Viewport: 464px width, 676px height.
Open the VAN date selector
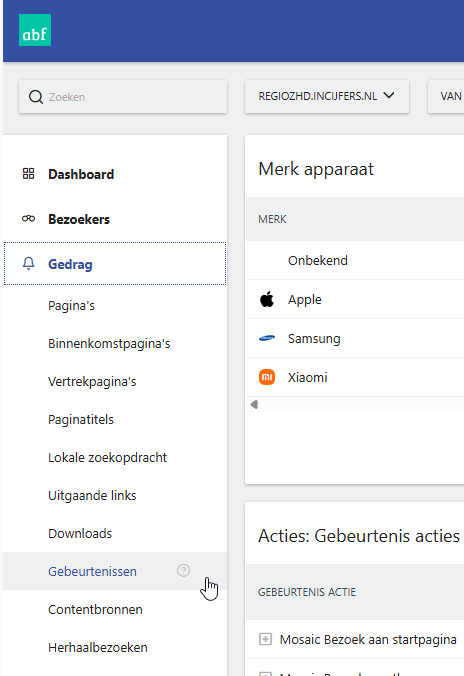(x=446, y=96)
